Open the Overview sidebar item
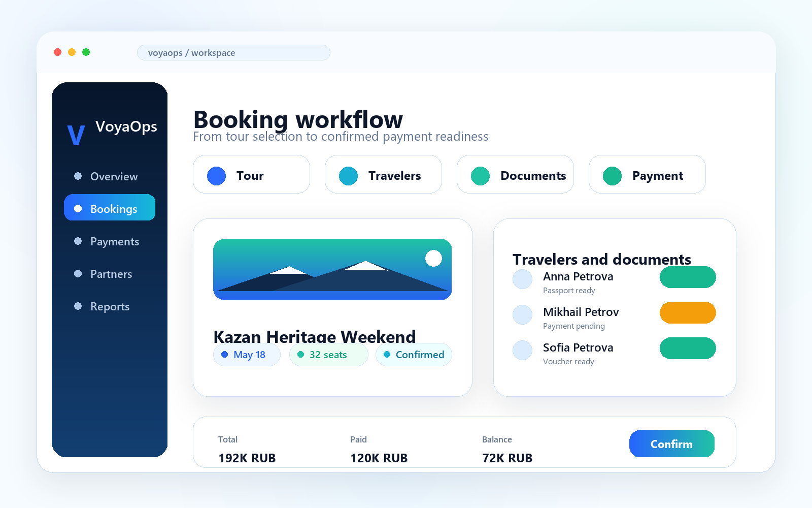Image resolution: width=812 pixels, height=508 pixels. click(110, 176)
